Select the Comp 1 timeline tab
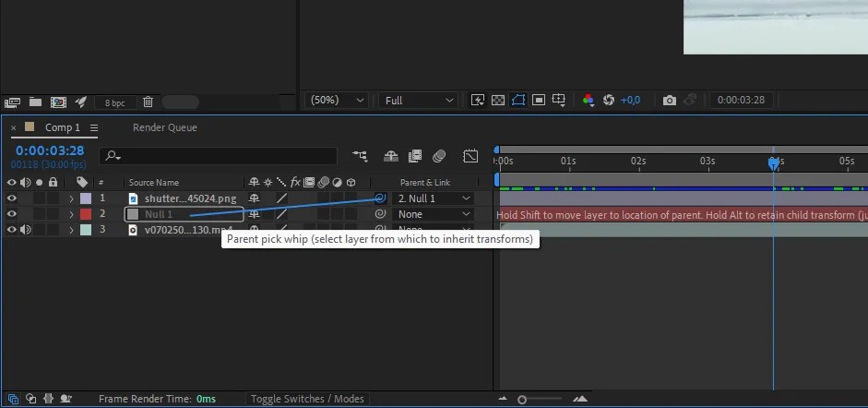 click(62, 127)
